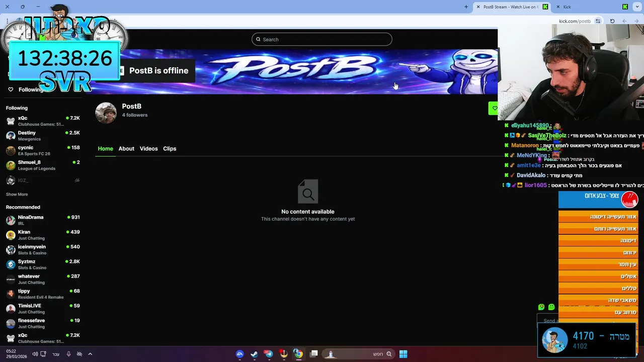Reload the page
The image size is (644, 362).
612,21
